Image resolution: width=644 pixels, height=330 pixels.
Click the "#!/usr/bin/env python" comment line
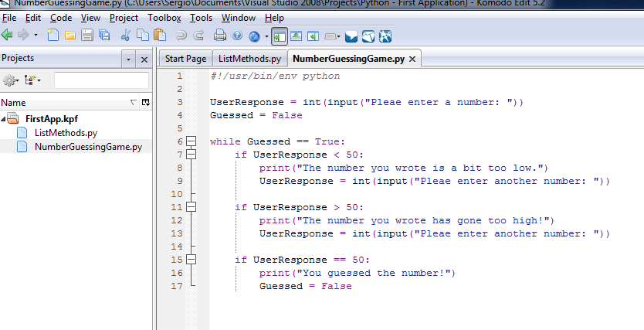tap(275, 77)
